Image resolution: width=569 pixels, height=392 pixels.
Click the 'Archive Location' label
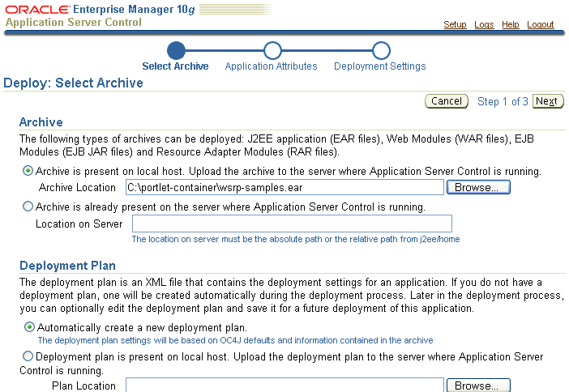tap(77, 187)
